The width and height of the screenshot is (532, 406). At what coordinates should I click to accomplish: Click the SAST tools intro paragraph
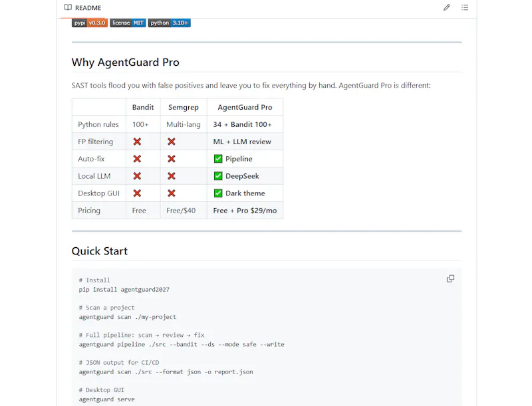251,86
